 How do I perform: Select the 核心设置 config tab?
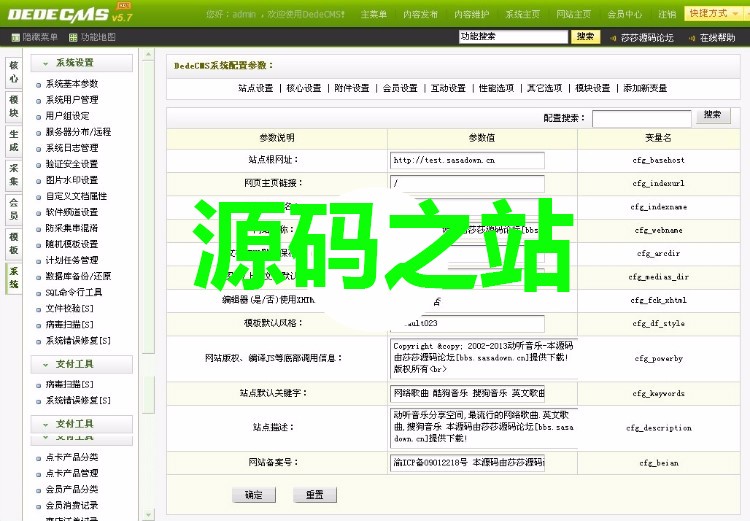[304, 88]
